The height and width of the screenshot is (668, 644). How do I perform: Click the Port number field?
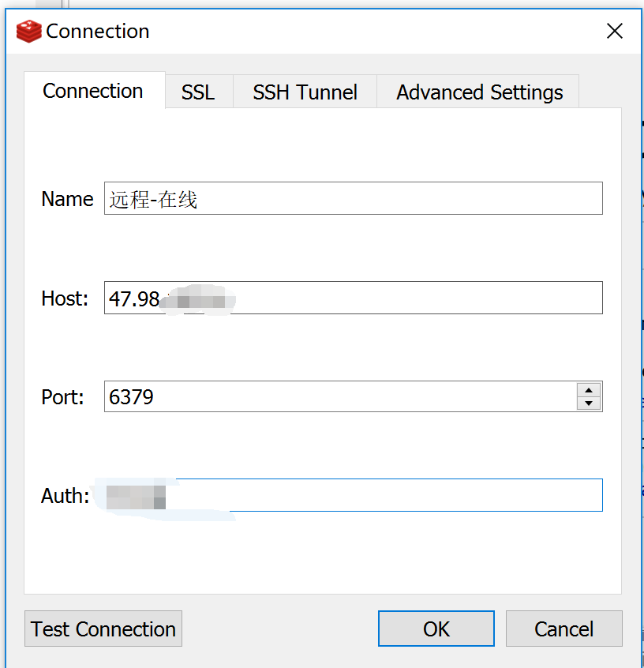(339, 397)
